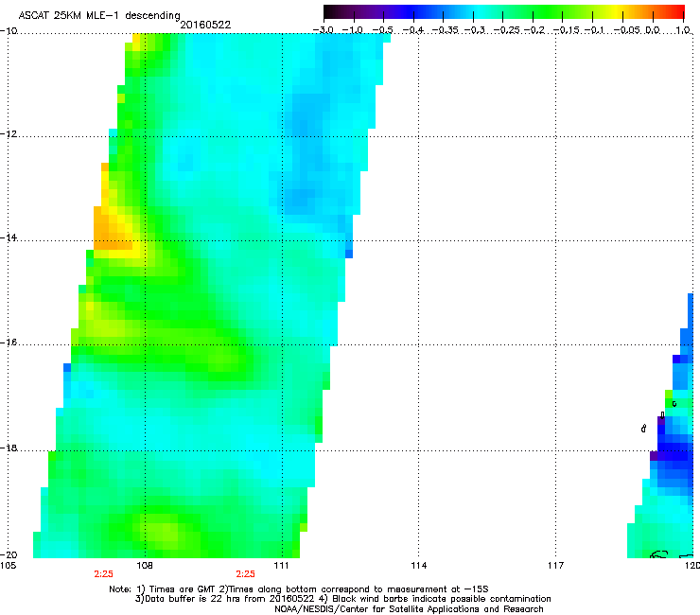Click the colorbar label -0.25
This screenshot has height=615, width=700.
507,30
